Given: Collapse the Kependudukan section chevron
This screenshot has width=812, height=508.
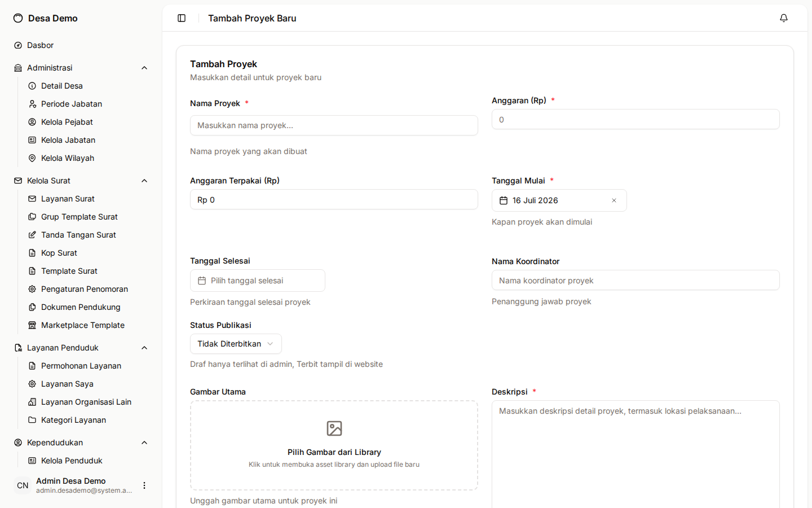Looking at the screenshot, I should click(x=144, y=443).
